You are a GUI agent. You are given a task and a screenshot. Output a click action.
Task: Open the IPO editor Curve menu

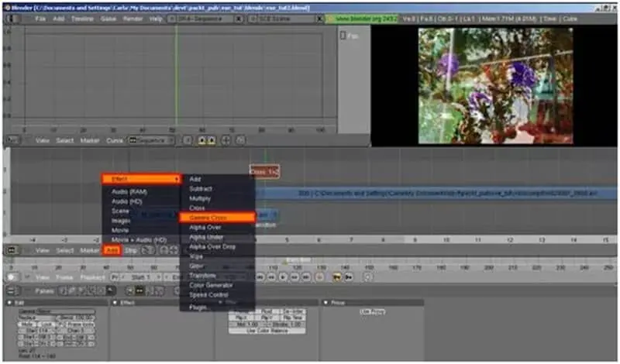(x=115, y=141)
